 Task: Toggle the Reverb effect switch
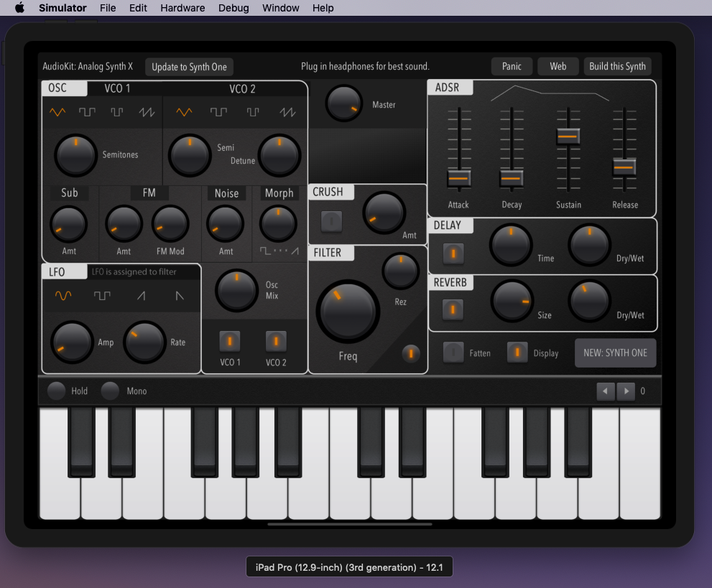point(453,310)
